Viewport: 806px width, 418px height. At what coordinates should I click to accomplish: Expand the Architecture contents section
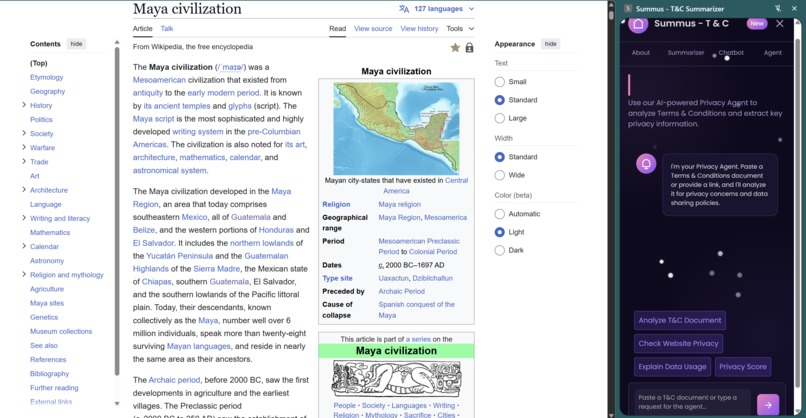point(24,190)
